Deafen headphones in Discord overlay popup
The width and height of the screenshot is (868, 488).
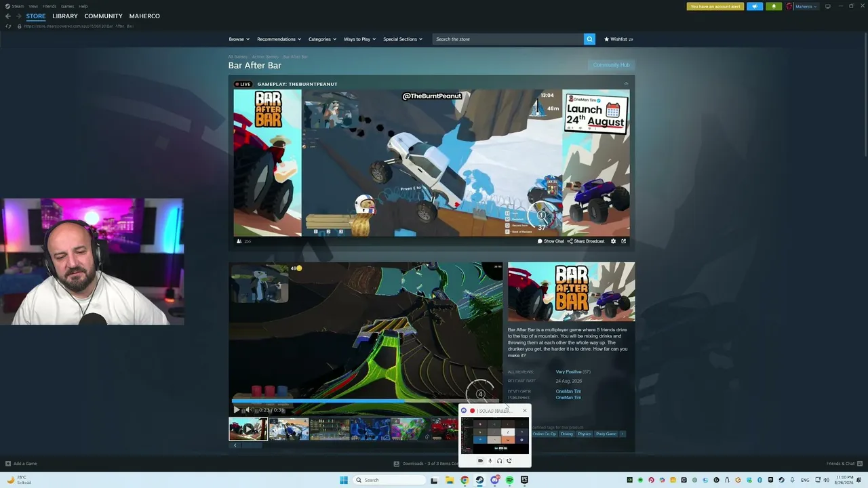click(x=500, y=461)
